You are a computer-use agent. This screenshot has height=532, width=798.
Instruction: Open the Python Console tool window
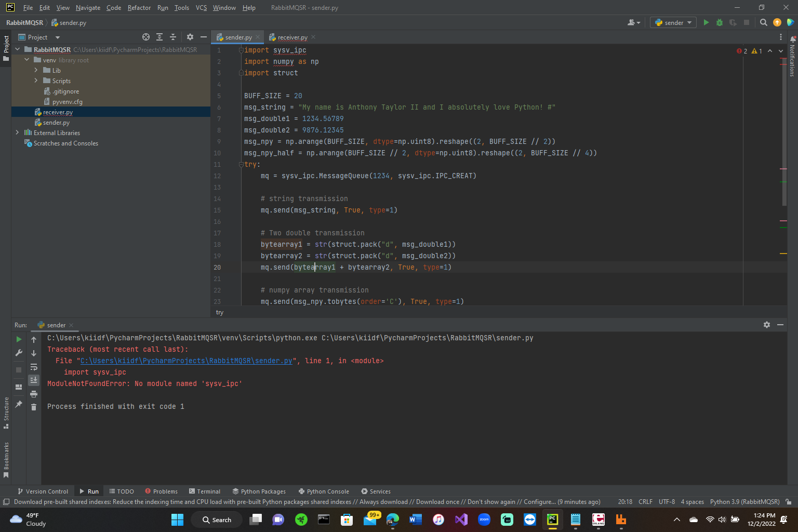[x=324, y=491]
